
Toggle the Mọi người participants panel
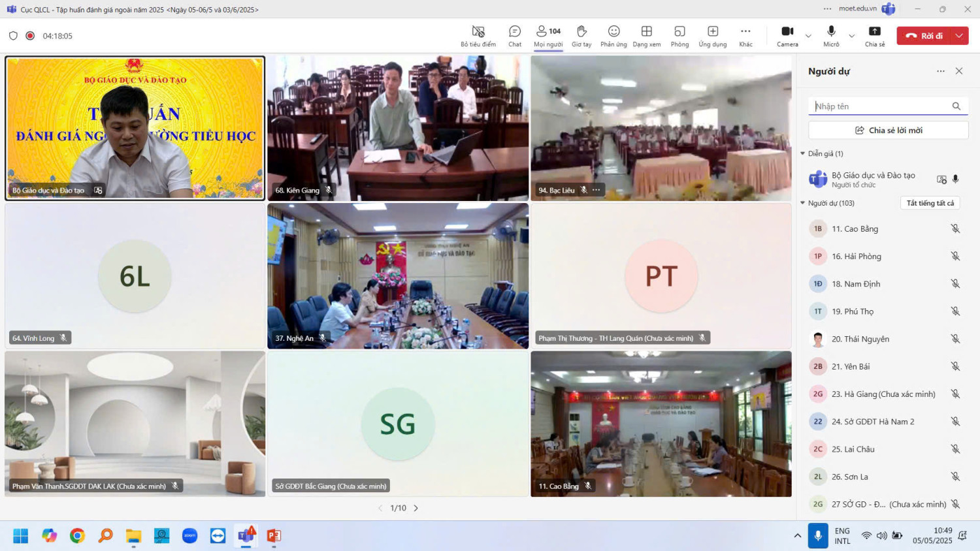pyautogui.click(x=548, y=36)
